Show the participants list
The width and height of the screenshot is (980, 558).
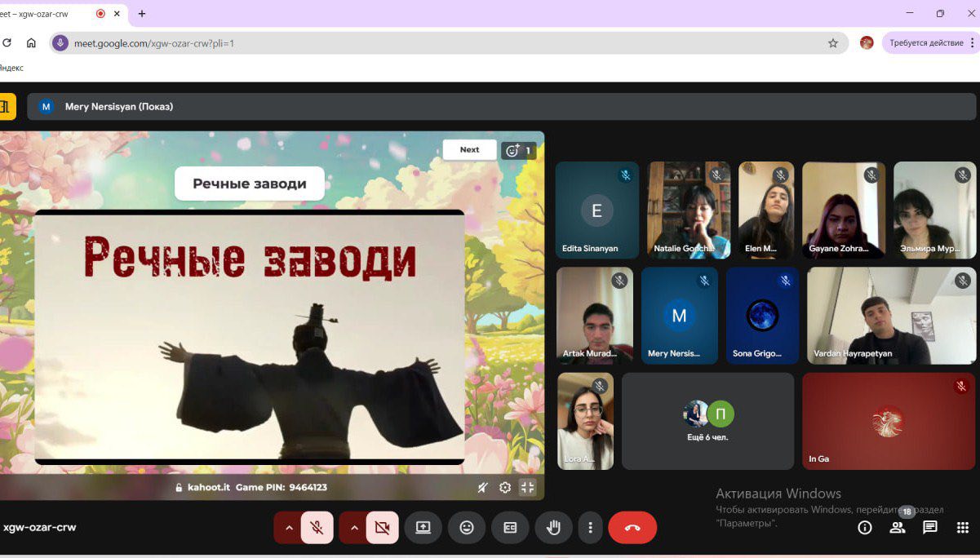coord(898,528)
